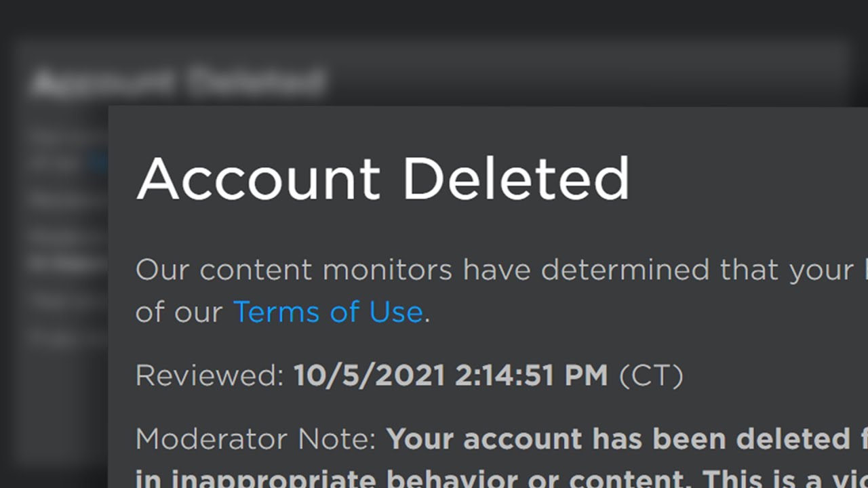
Task: Click the "Reviewed:" label
Action: click(210, 375)
